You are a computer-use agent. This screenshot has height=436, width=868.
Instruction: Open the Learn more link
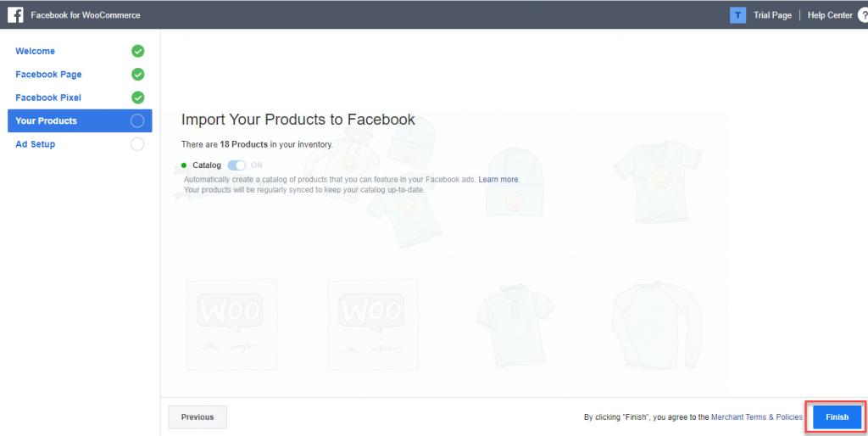[x=498, y=180]
